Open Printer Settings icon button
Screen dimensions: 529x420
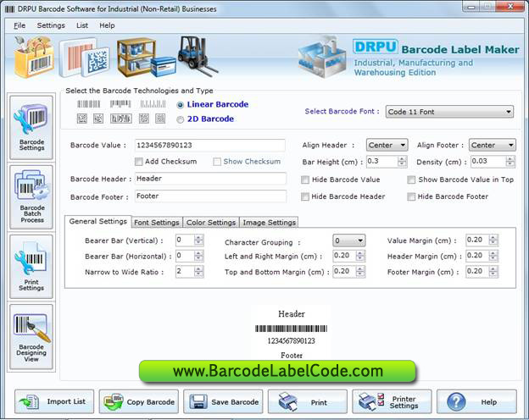(x=392, y=401)
